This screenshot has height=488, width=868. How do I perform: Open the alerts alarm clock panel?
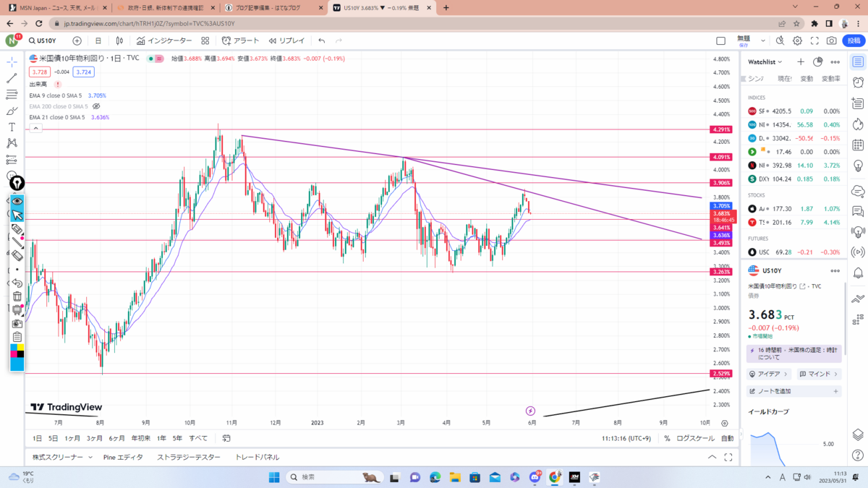tap(858, 82)
